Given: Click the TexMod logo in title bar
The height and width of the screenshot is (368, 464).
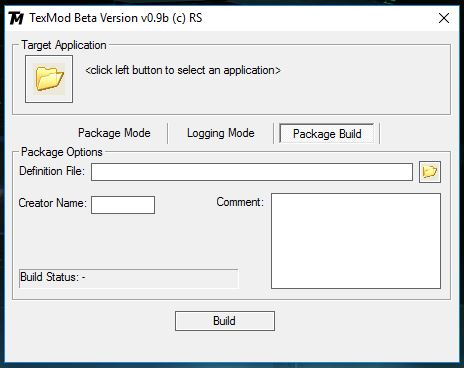Looking at the screenshot, I should click(16, 18).
